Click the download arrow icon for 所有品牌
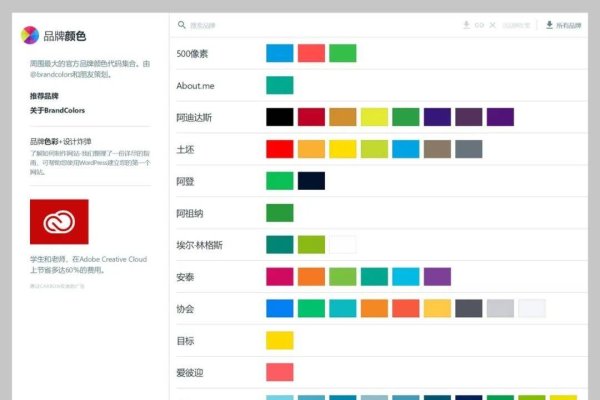This screenshot has height=400, width=600. click(x=549, y=25)
